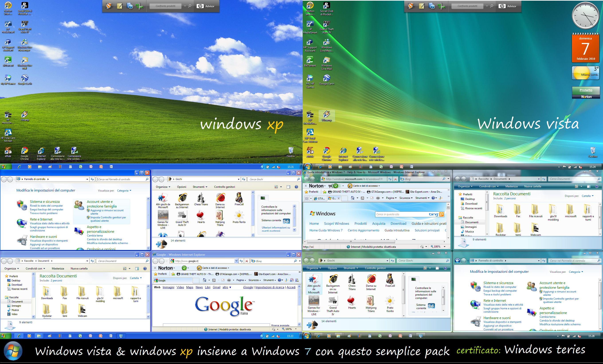Open Google Chrome on the Windows XP desktop

[24, 153]
